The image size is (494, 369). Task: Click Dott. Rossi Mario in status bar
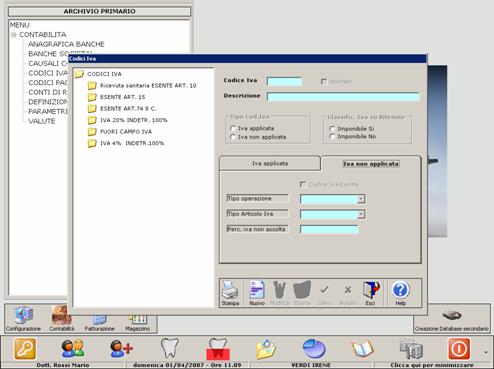click(x=63, y=365)
